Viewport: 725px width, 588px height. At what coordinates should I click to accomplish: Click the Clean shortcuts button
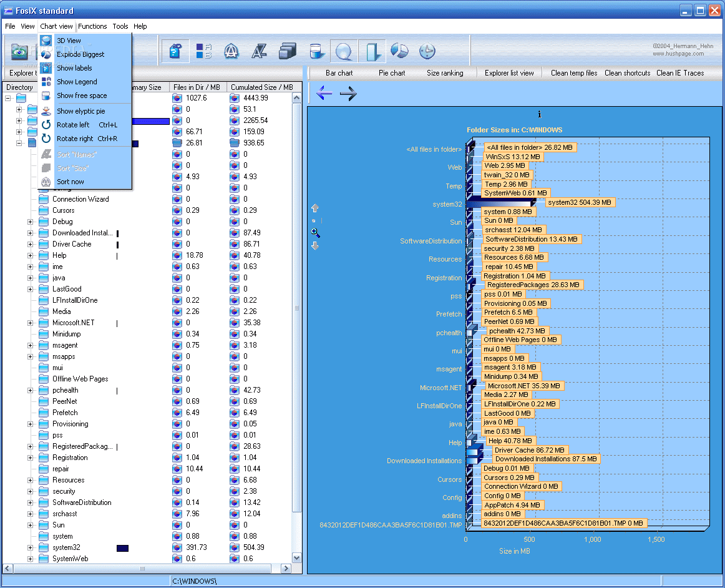tap(627, 73)
